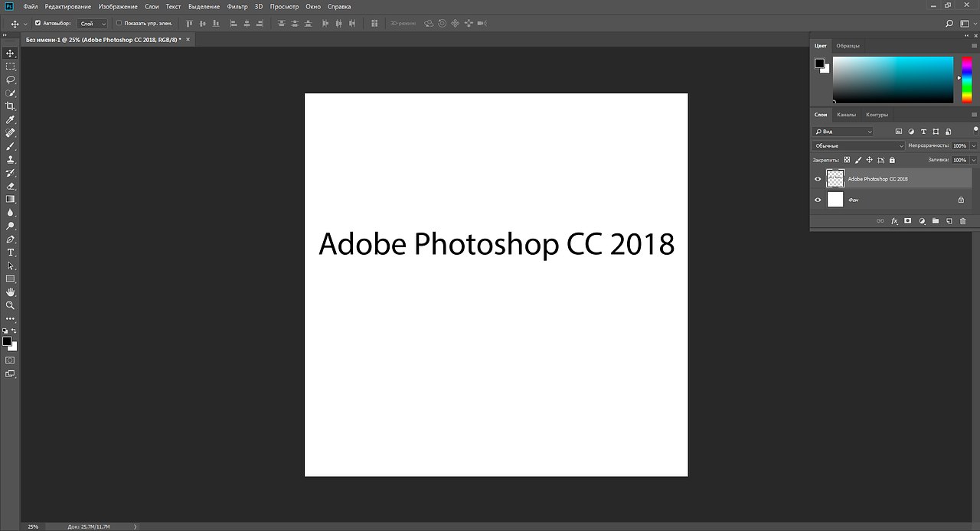
Task: Pick a color in the color field
Action: (893, 80)
